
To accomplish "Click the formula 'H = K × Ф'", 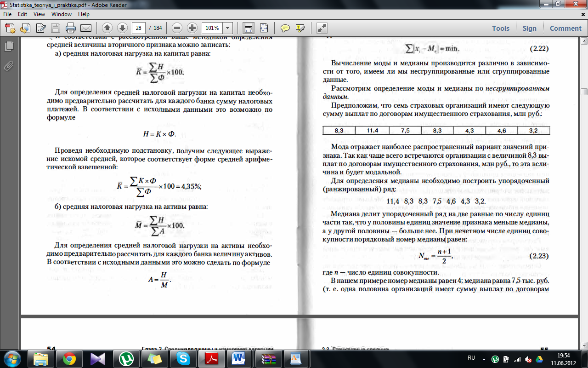I will pyautogui.click(x=160, y=134).
